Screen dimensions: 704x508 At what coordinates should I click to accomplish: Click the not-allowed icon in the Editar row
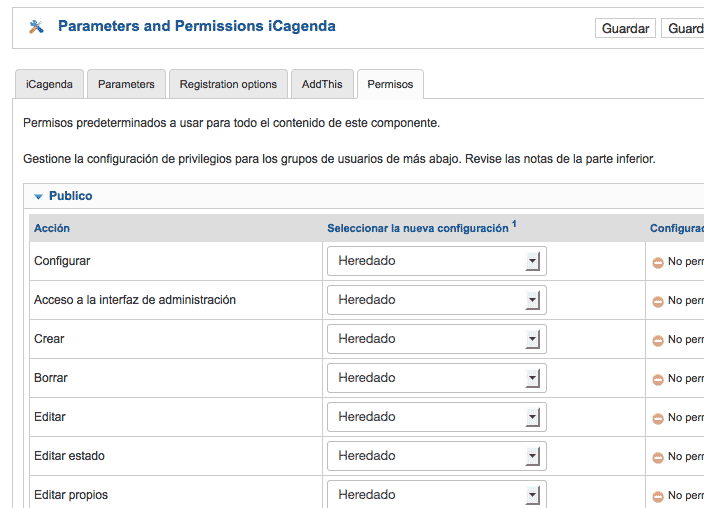[x=658, y=419]
